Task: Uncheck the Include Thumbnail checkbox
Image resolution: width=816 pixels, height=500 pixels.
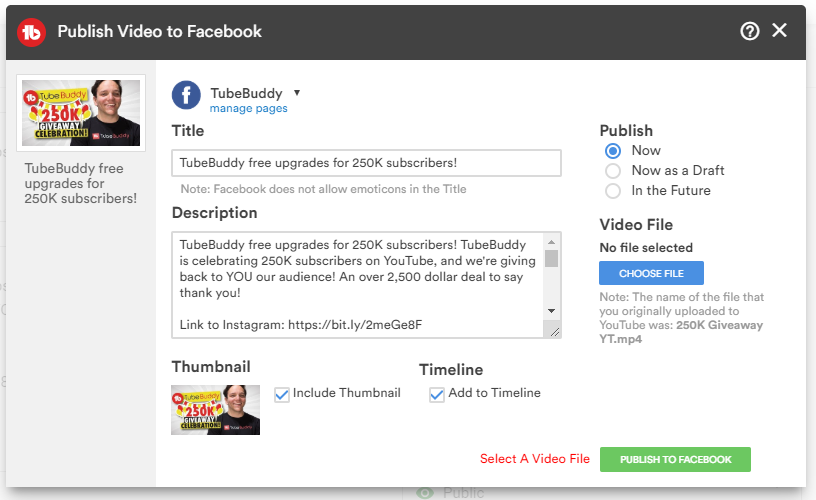Action: [x=281, y=394]
